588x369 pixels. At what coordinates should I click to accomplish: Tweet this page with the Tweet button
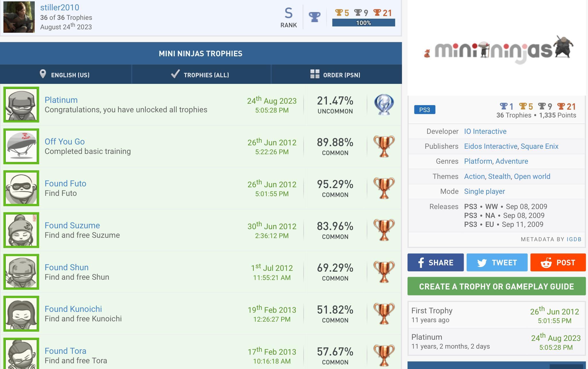pos(497,262)
